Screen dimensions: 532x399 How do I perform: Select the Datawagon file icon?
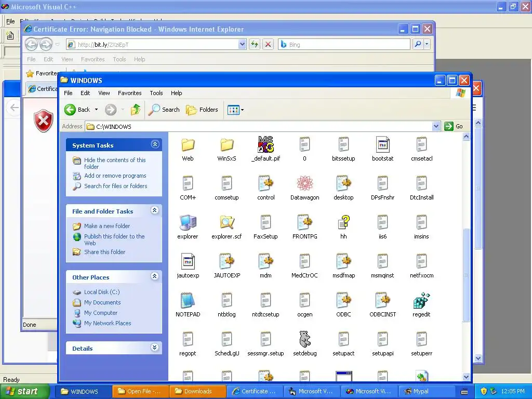click(x=304, y=183)
